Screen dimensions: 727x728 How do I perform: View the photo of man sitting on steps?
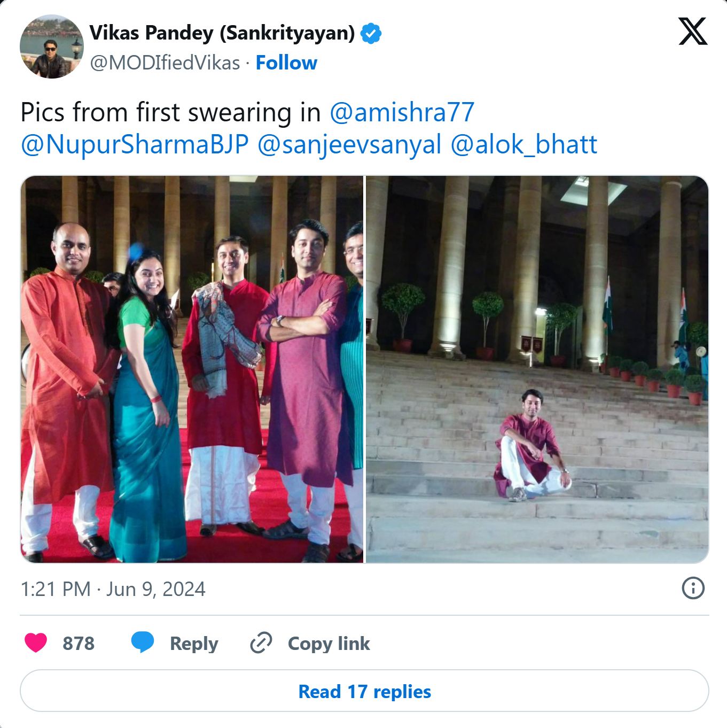click(537, 369)
